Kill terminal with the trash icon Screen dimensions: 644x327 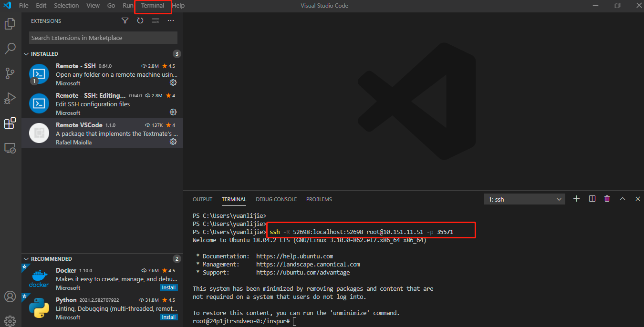pos(607,199)
